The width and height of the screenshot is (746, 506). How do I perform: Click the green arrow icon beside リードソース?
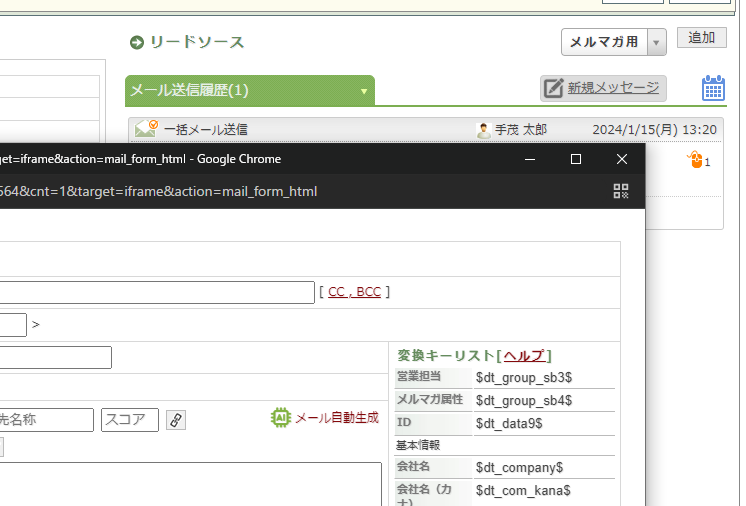point(137,43)
